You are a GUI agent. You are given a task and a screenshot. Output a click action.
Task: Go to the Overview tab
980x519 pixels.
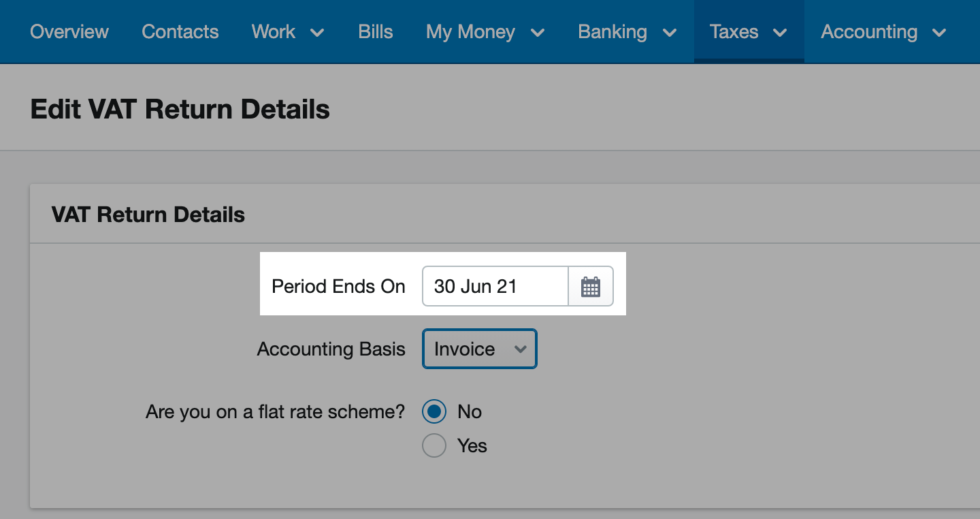69,31
